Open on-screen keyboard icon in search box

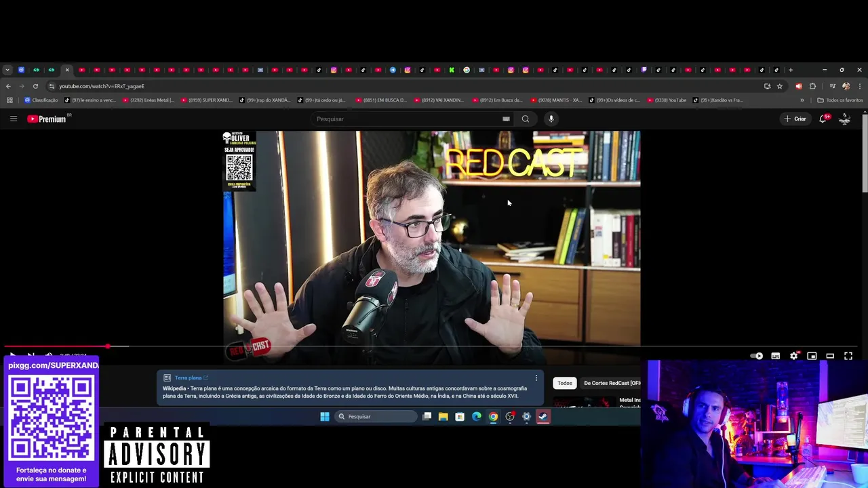pos(506,119)
